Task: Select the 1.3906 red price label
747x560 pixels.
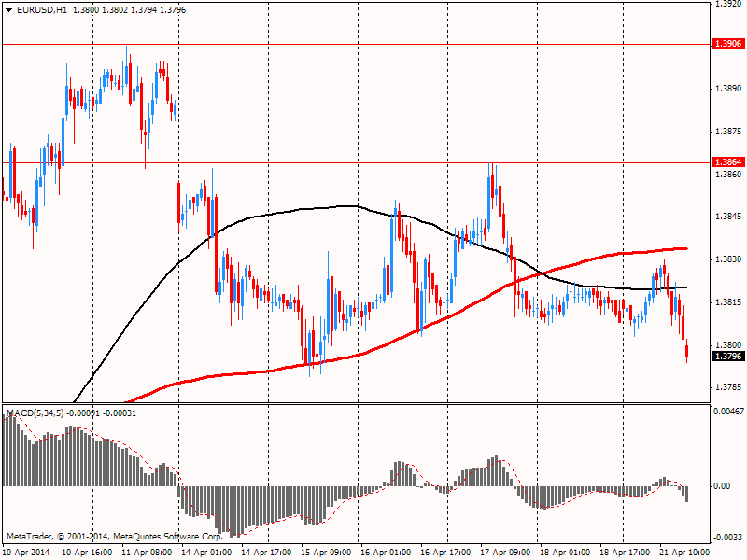Action: point(728,44)
